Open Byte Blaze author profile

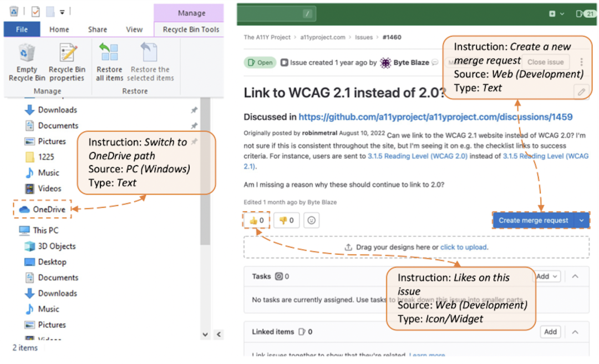[x=411, y=63]
